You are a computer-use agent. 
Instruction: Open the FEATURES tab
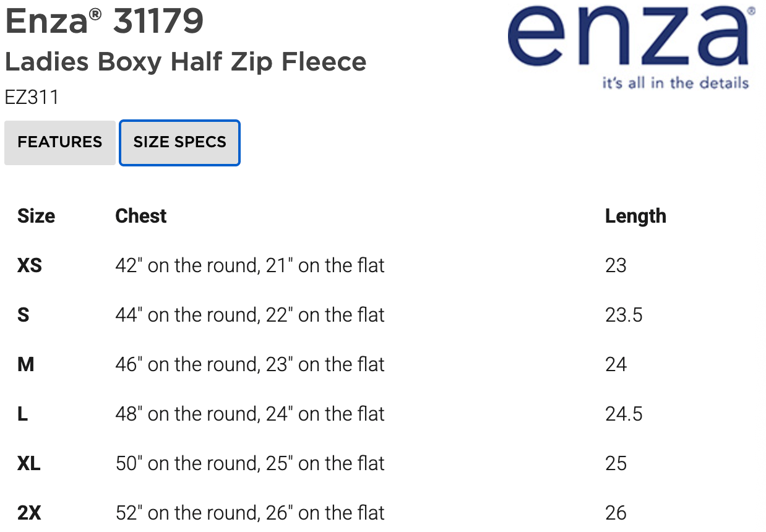59,142
